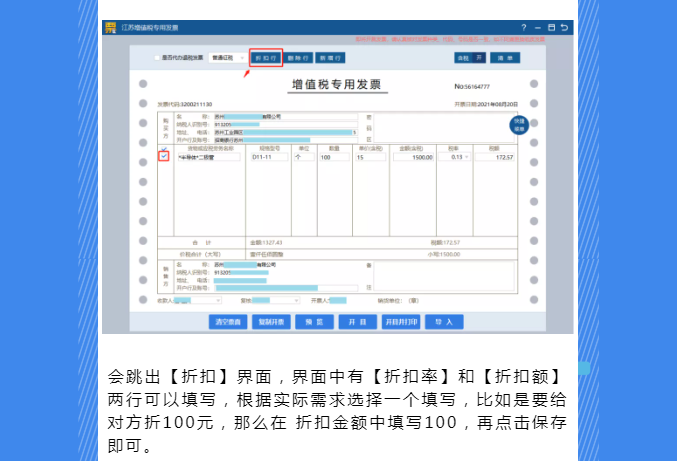This screenshot has height=461, width=679.
Task: Switch the 含税 on/off toggle
Action: [x=470, y=58]
